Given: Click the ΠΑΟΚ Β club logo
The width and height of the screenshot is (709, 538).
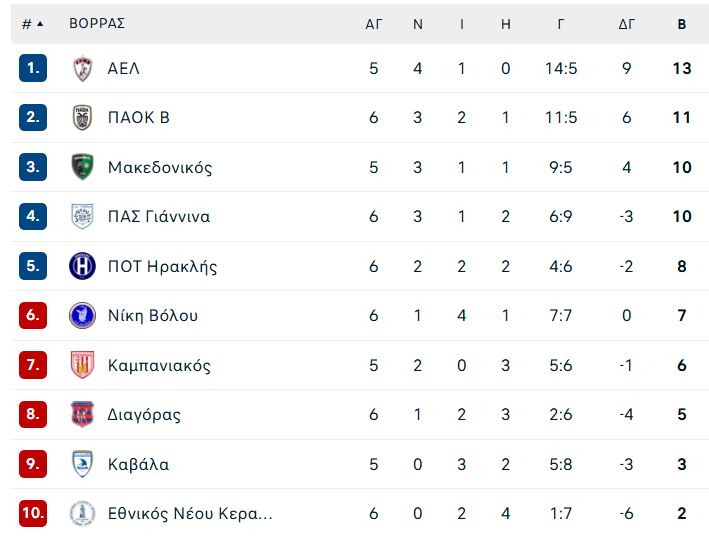Looking at the screenshot, I should 83,118.
